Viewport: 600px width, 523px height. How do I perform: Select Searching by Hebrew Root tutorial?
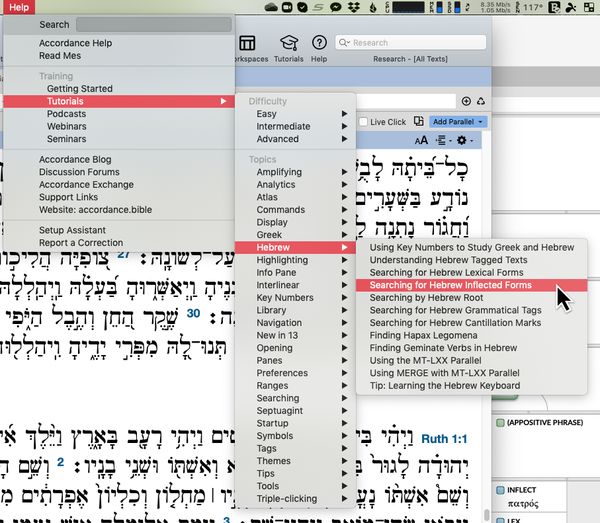coord(471,298)
